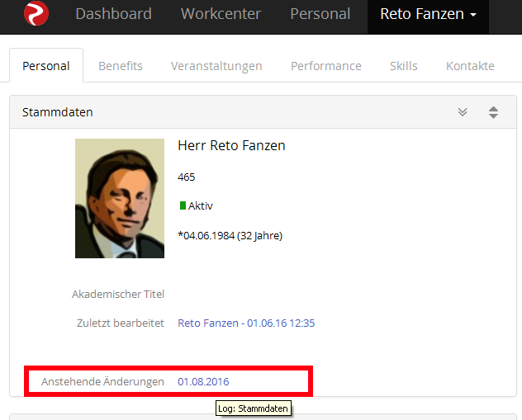Viewport: 522px width, 420px height.
Task: Click the red application logo
Action: coord(36,14)
